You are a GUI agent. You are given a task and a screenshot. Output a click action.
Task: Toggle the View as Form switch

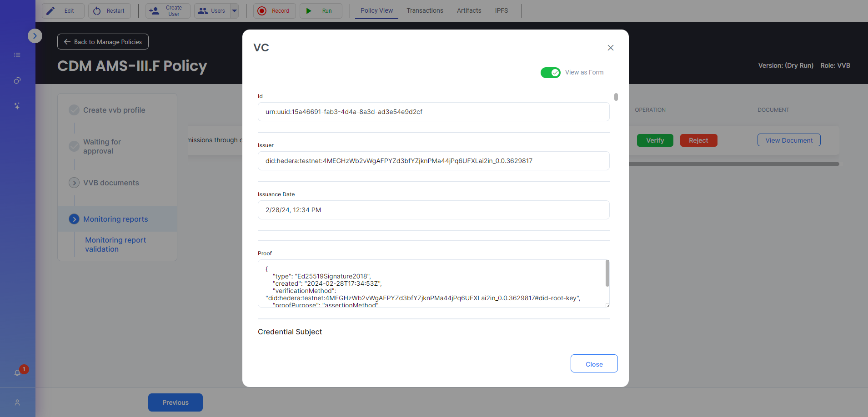550,73
